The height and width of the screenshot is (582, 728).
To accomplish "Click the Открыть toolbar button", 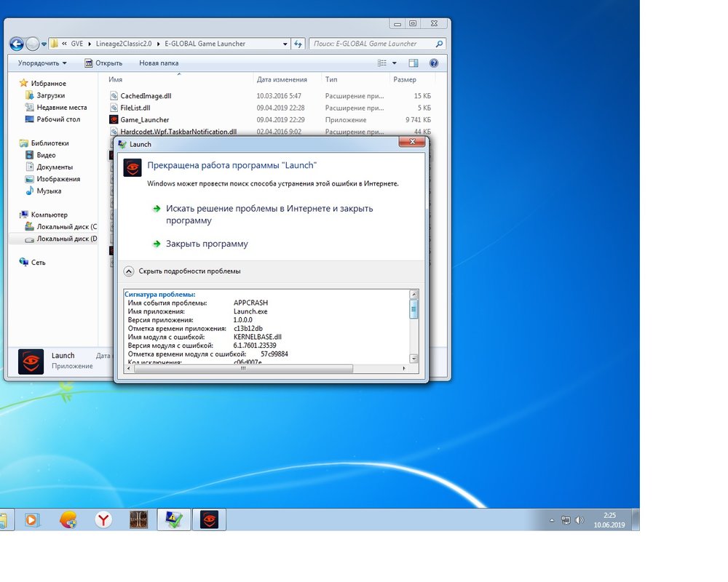I will click(x=103, y=63).
